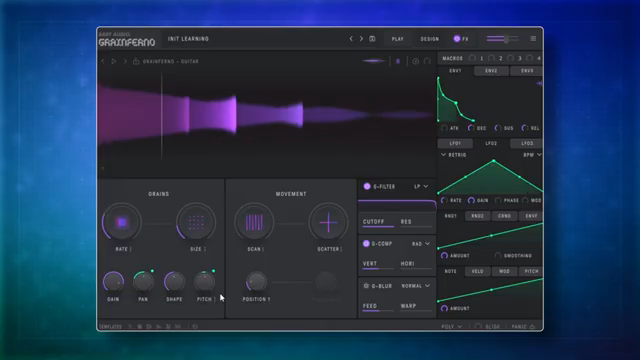The image size is (640, 360).
Task: Click the purple marker icon above the waveform
Action: [398, 61]
